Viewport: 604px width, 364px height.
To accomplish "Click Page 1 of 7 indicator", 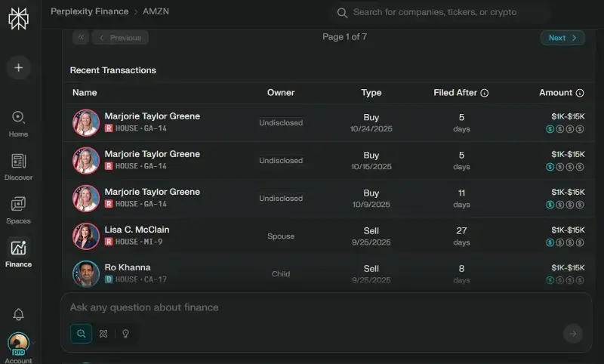I will pos(345,37).
